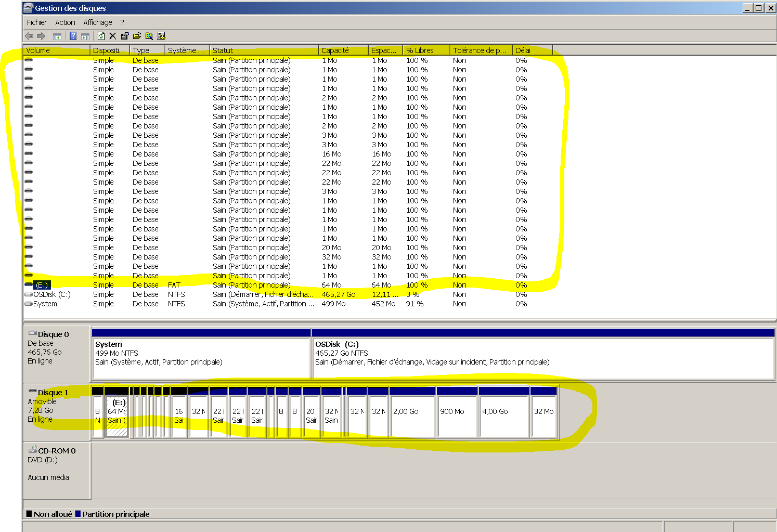The image size is (777, 532).
Task: Open the Fichier menu
Action: click(x=37, y=22)
